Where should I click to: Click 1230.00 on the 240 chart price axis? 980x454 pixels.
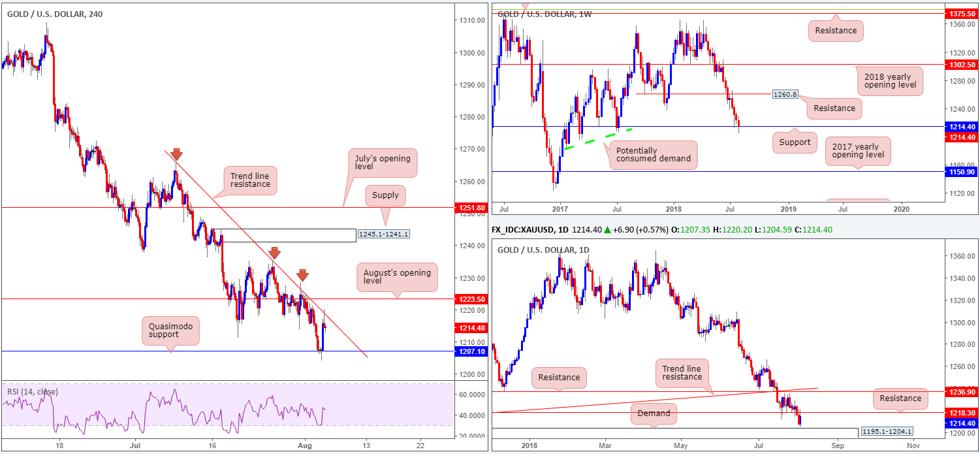coord(471,278)
